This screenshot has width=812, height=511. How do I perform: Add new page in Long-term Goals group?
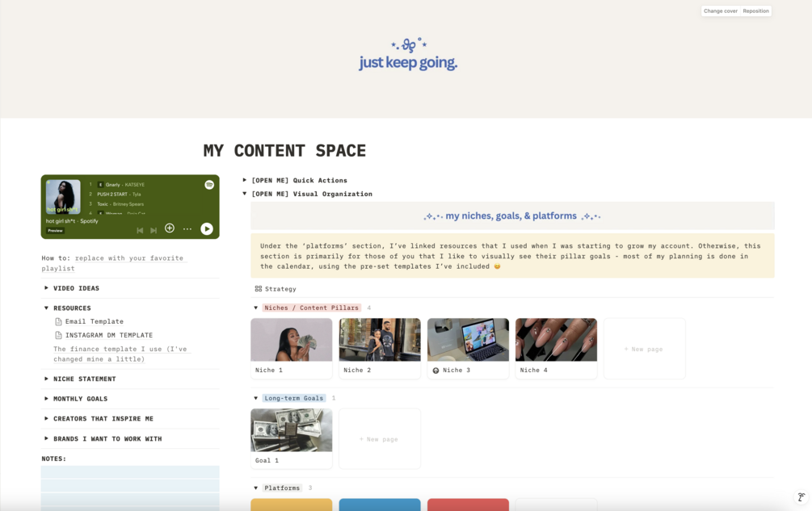[x=380, y=439]
